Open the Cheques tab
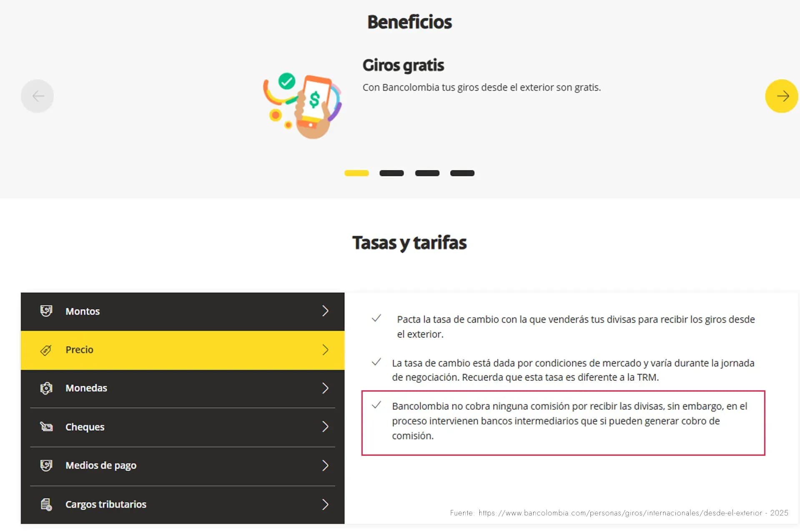The height and width of the screenshot is (532, 800). pos(183,427)
